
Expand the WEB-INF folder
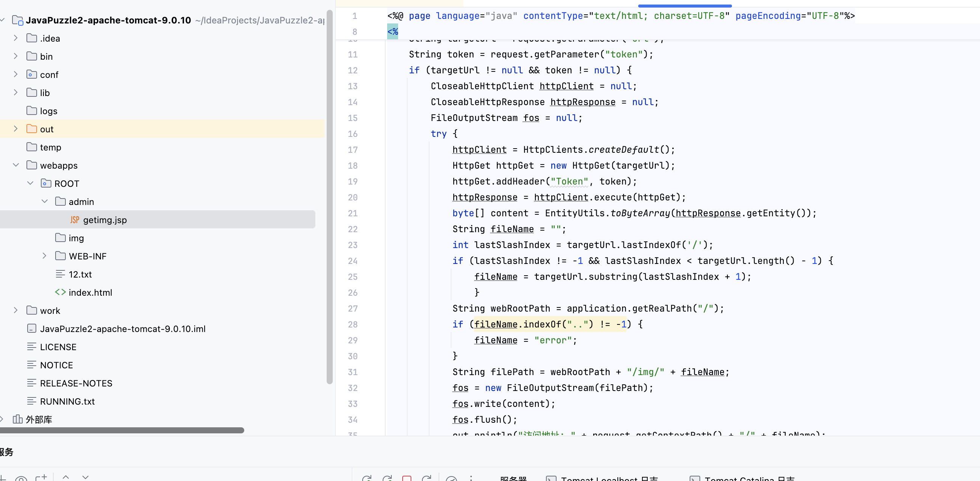coord(44,256)
